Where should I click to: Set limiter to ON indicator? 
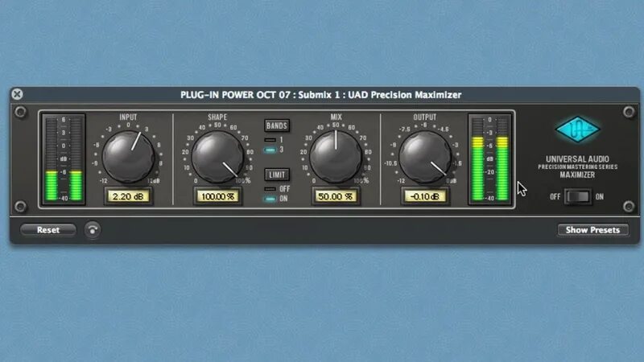click(270, 199)
